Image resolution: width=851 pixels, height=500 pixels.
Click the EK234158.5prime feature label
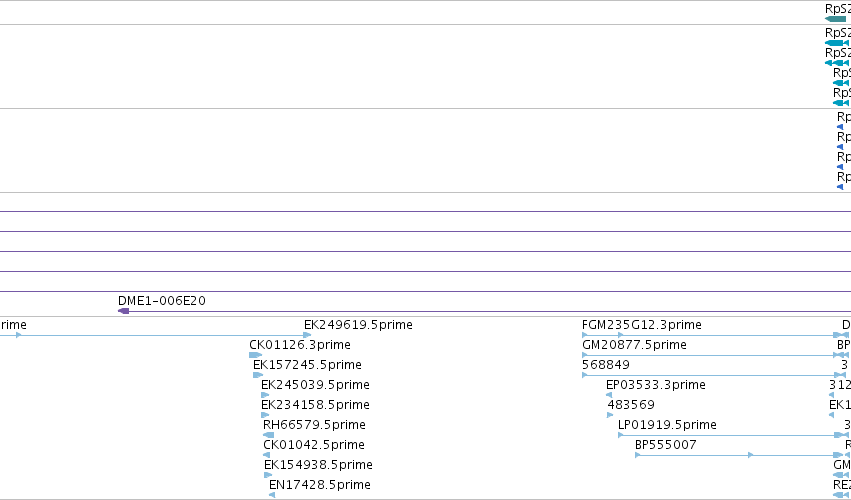point(315,404)
